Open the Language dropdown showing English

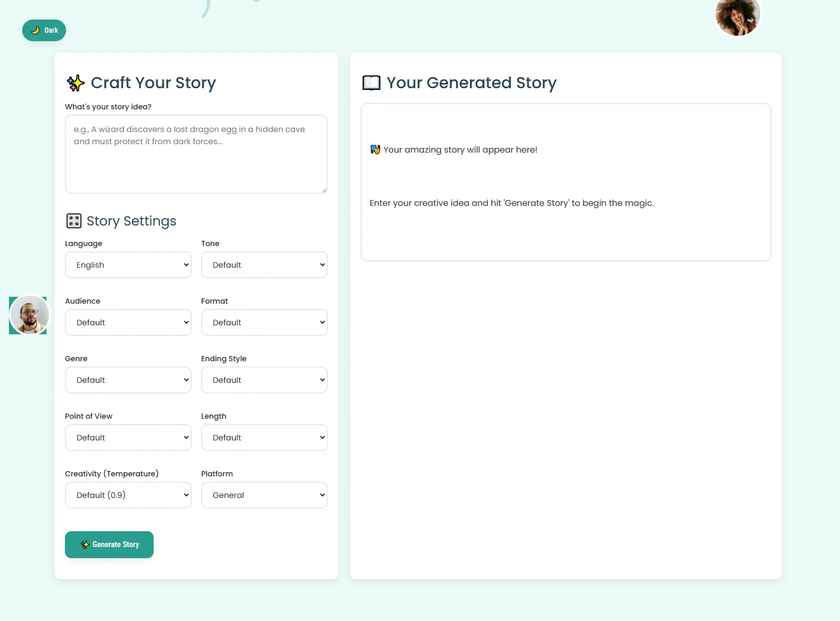[x=128, y=265]
